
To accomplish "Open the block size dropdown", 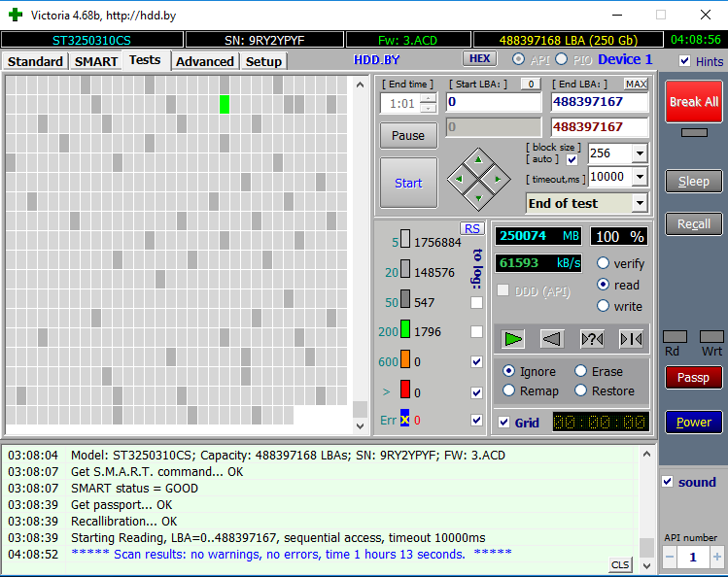I will tap(640, 153).
